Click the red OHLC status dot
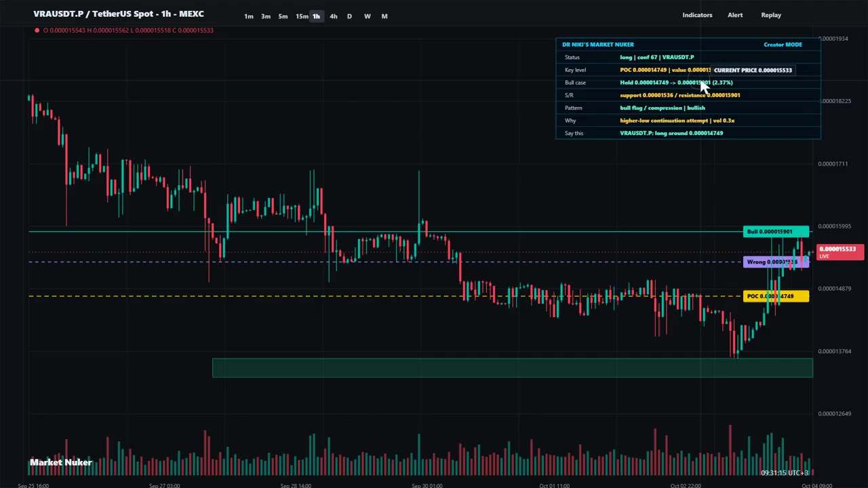The image size is (868, 488). (x=37, y=30)
